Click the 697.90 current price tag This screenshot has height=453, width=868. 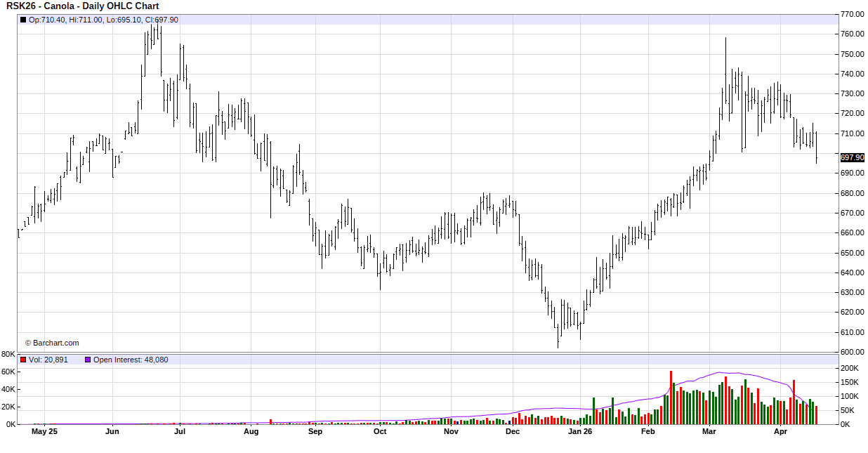click(852, 158)
